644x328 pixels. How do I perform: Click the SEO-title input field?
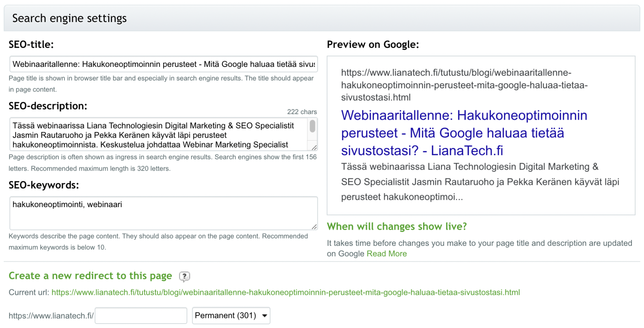tap(163, 64)
